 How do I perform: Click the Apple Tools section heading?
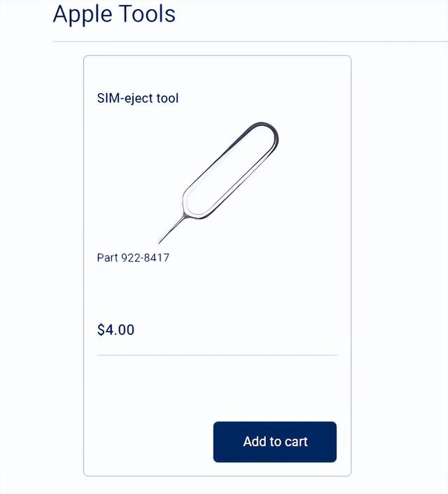(x=114, y=14)
